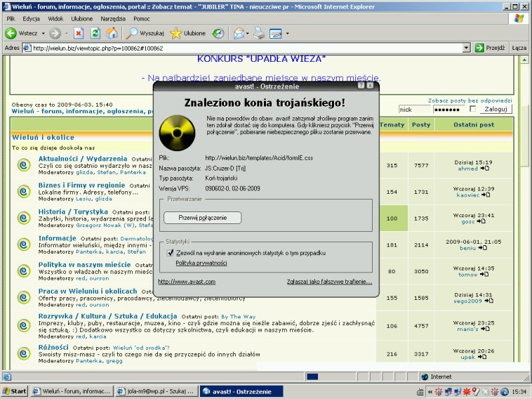The width and height of the screenshot is (532, 399).
Task: Click forum icon beside Różności
Action: point(24,353)
